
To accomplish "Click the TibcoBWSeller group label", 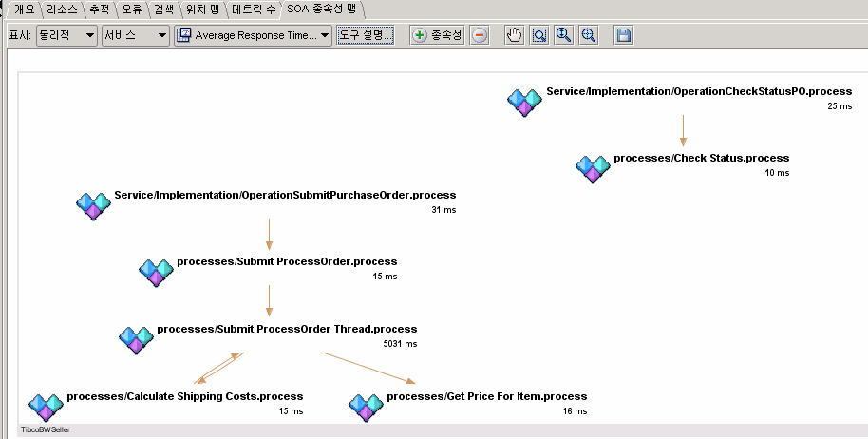I will coord(46,429).
